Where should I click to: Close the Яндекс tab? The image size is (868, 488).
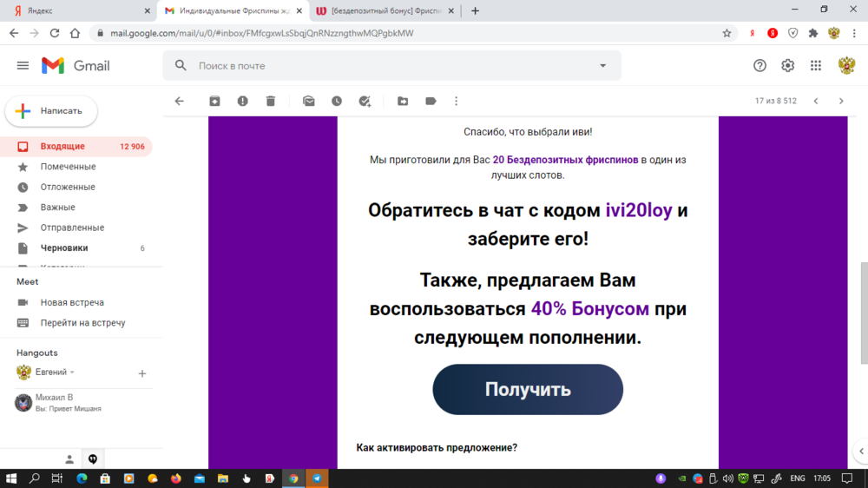147,10
